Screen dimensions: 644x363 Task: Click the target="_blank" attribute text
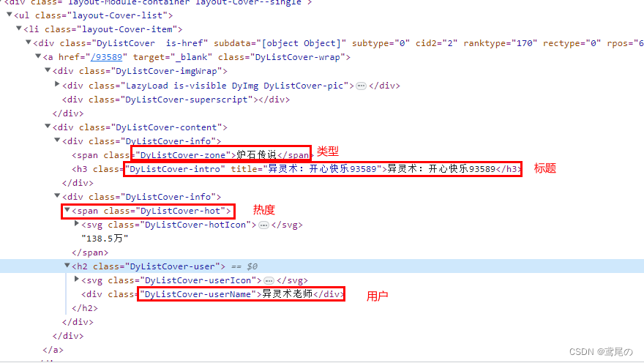(173, 57)
